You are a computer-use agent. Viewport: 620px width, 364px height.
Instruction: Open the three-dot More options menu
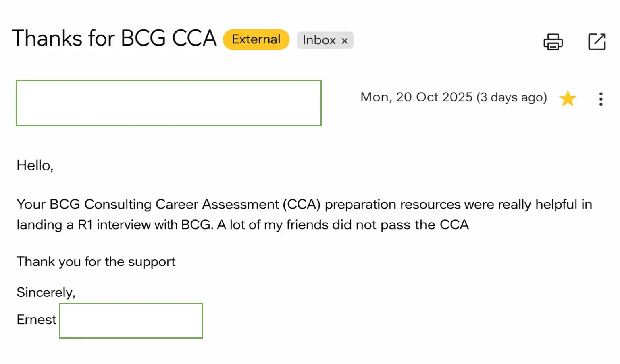pyautogui.click(x=601, y=99)
